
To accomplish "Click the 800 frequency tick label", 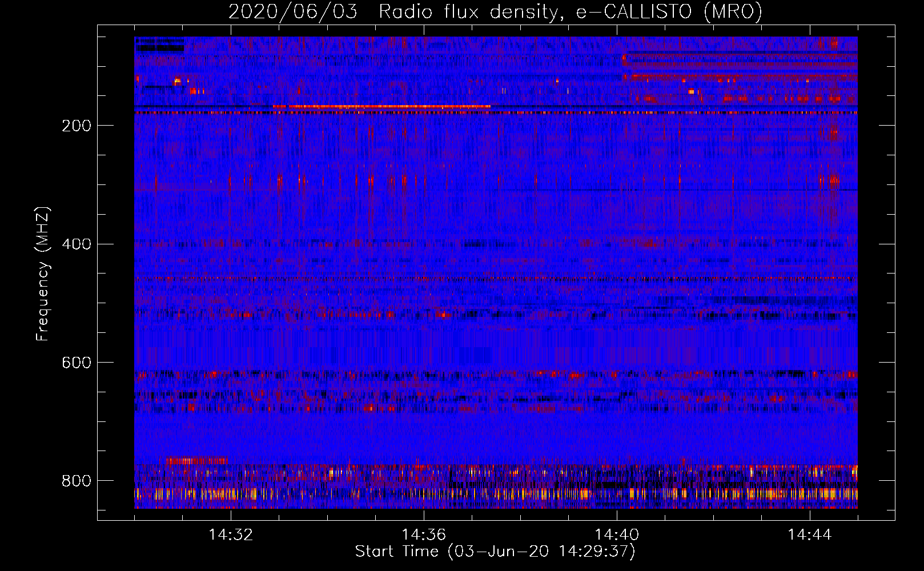I will [77, 481].
